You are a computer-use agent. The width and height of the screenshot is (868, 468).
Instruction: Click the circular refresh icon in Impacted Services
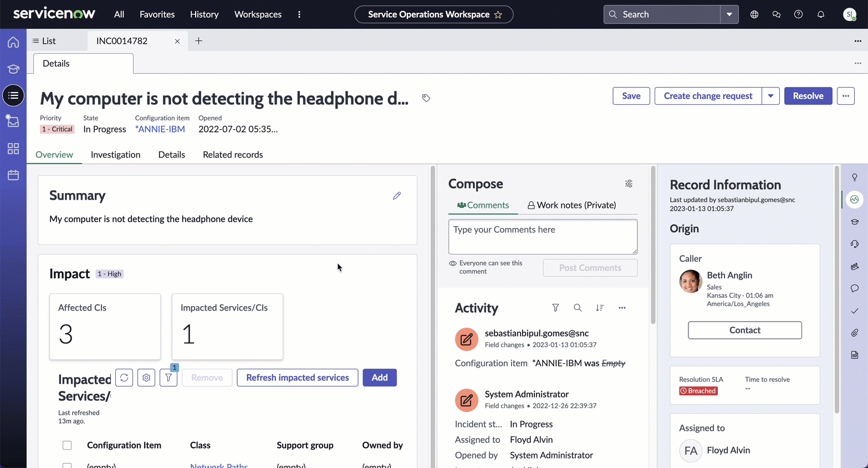(x=124, y=378)
